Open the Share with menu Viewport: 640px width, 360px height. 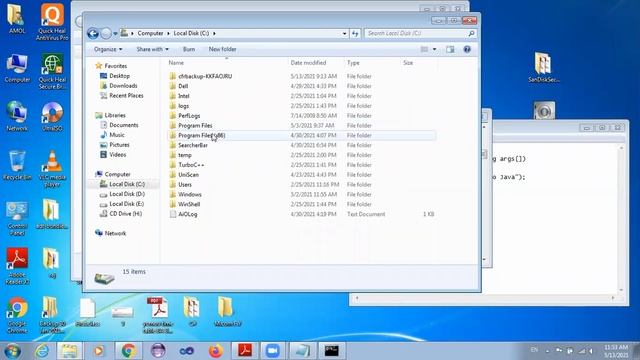click(x=152, y=49)
